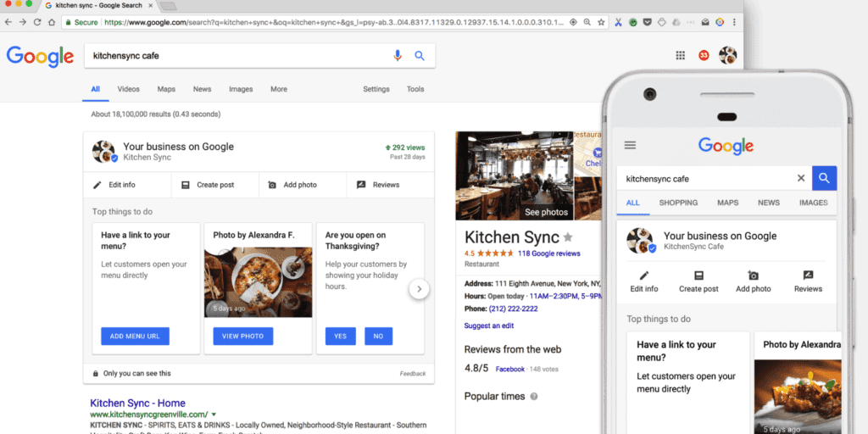This screenshot has height=434, width=868.
Task: Select the All tab on desktop
Action: [96, 89]
